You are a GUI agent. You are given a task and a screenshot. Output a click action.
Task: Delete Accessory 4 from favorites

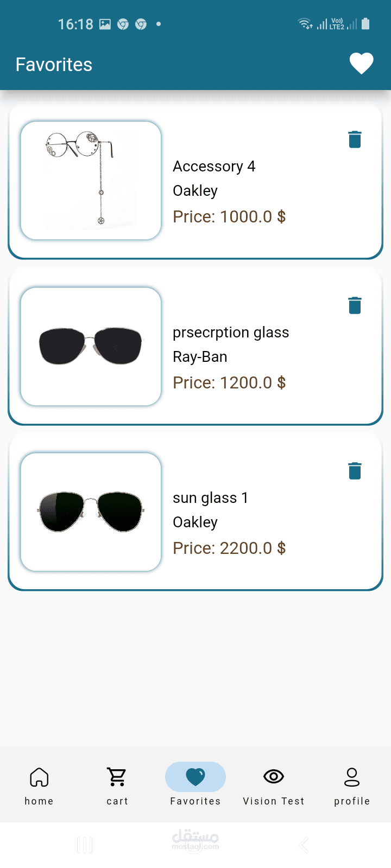(x=355, y=139)
